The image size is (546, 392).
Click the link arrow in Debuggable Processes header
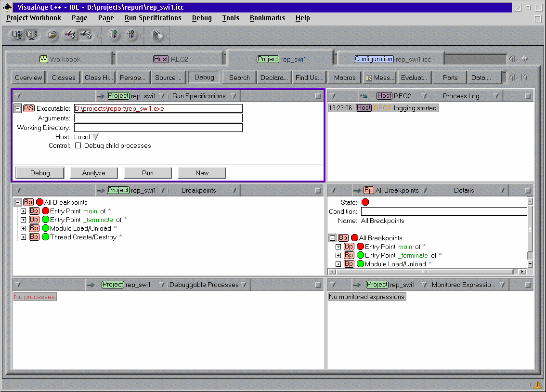point(91,285)
